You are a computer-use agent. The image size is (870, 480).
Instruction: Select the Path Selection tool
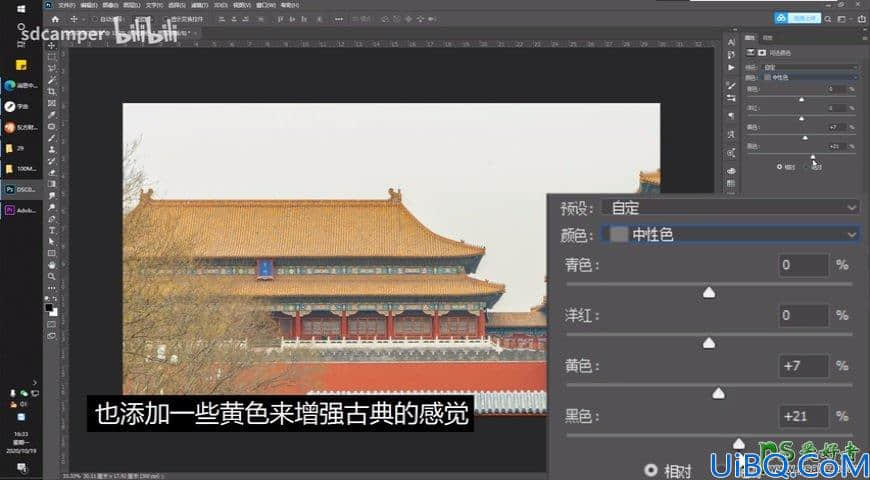pos(52,242)
